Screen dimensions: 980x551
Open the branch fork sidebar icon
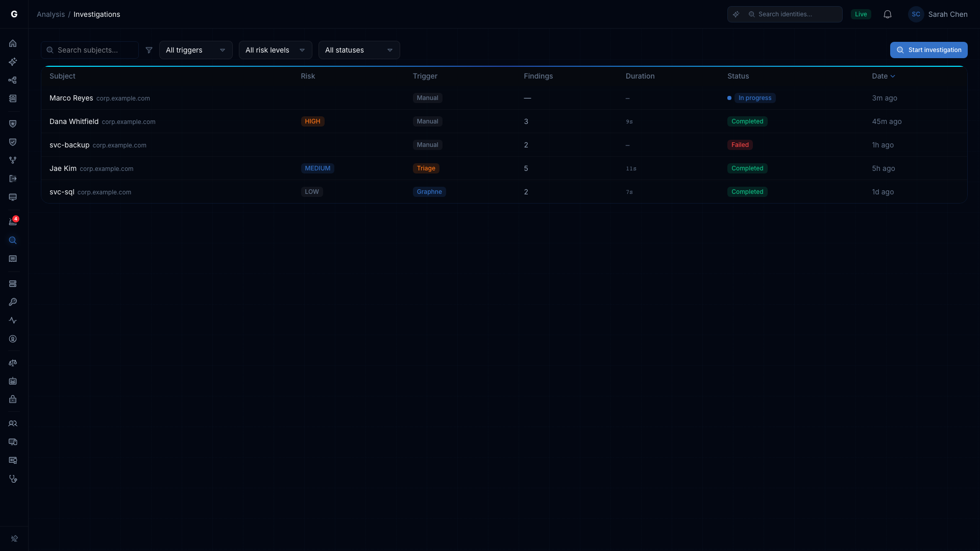[x=13, y=160]
